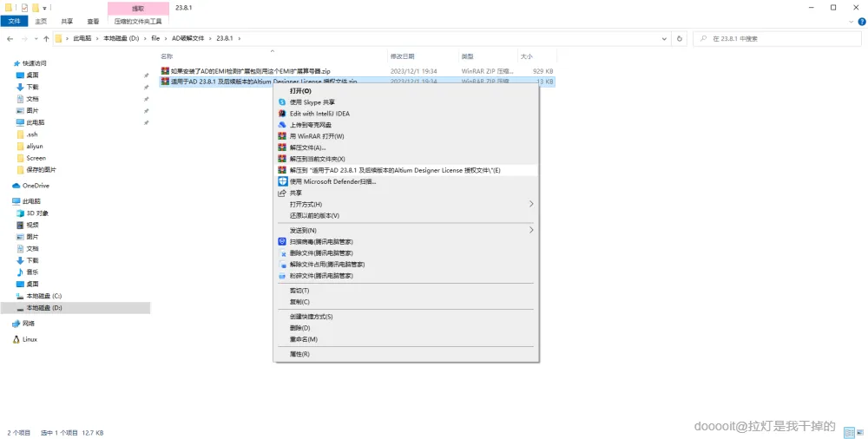Open 压缩的文件夹工具 tab
Image resolution: width=868 pixels, height=439 pixels.
(x=138, y=21)
